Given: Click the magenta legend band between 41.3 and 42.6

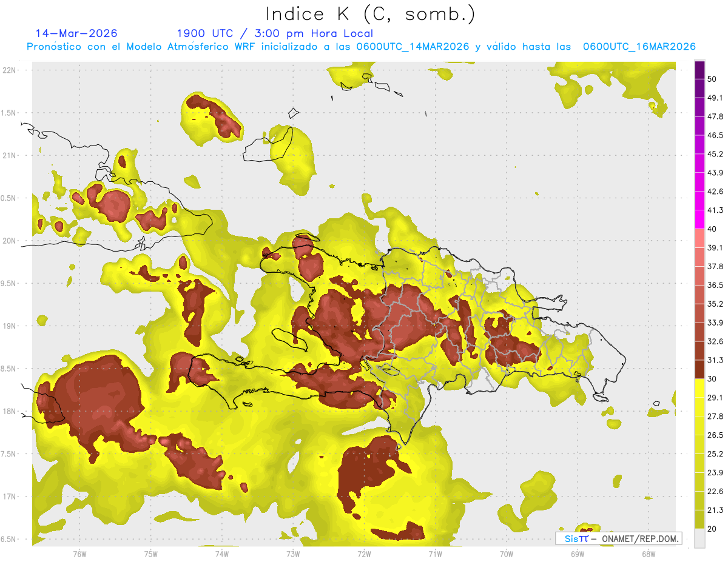Looking at the screenshot, I should (699, 201).
